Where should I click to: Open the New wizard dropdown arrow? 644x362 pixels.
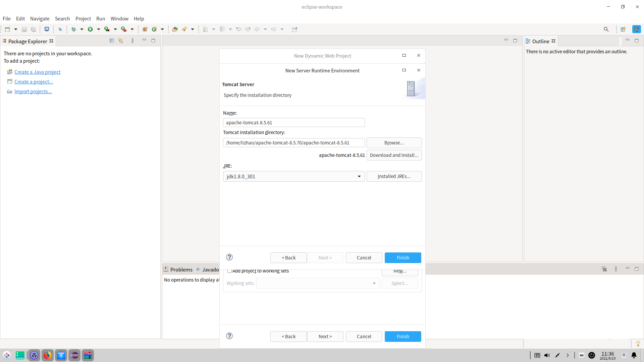(x=16, y=29)
